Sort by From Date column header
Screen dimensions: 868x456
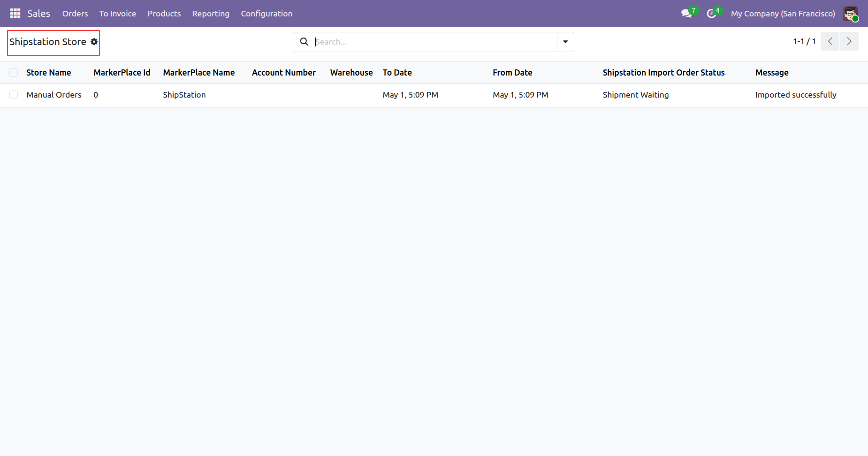(x=512, y=73)
